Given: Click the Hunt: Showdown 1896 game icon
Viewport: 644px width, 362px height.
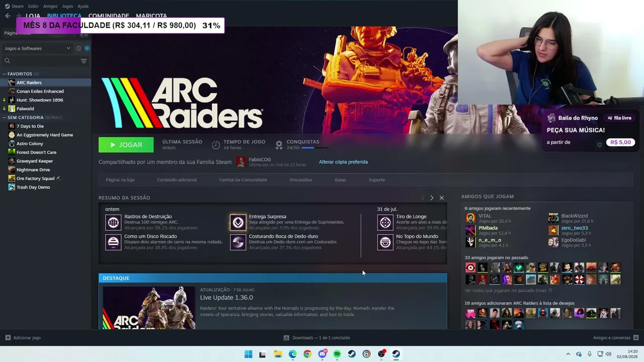Looking at the screenshot, I should coord(12,100).
